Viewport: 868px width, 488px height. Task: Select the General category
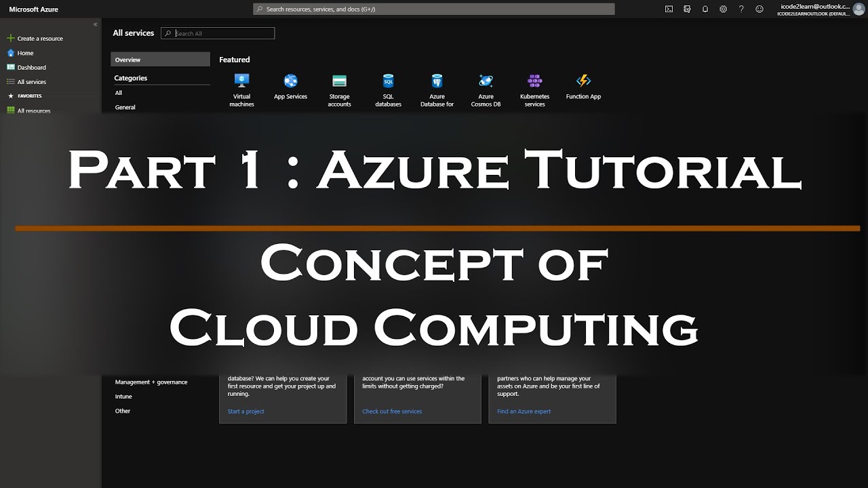pyautogui.click(x=125, y=107)
